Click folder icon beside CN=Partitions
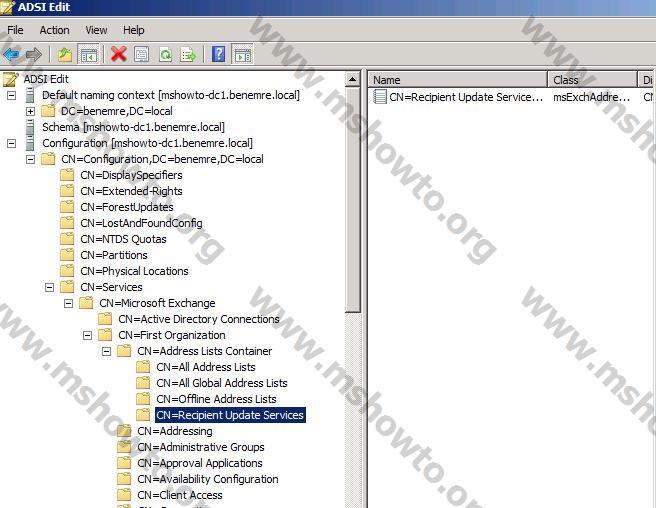Screen dimensions: 656x508 (x=67, y=255)
